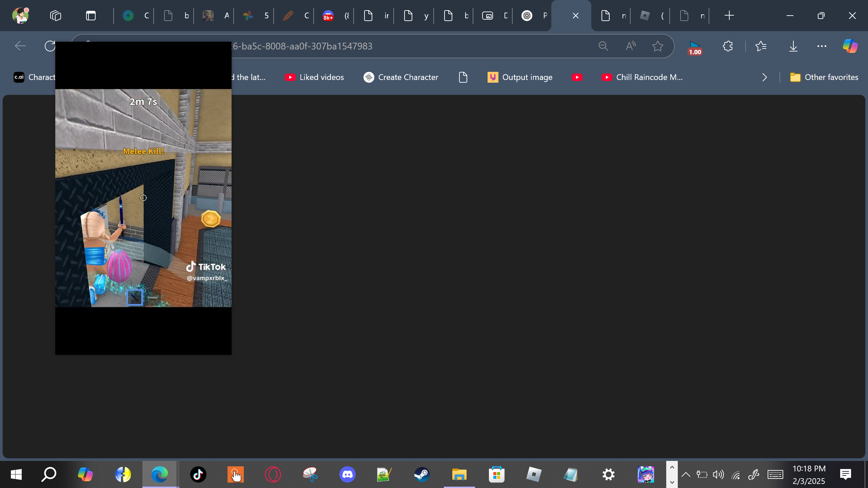The height and width of the screenshot is (488, 868).
Task: Open the video speed 1.00 extension
Action: coord(695,47)
